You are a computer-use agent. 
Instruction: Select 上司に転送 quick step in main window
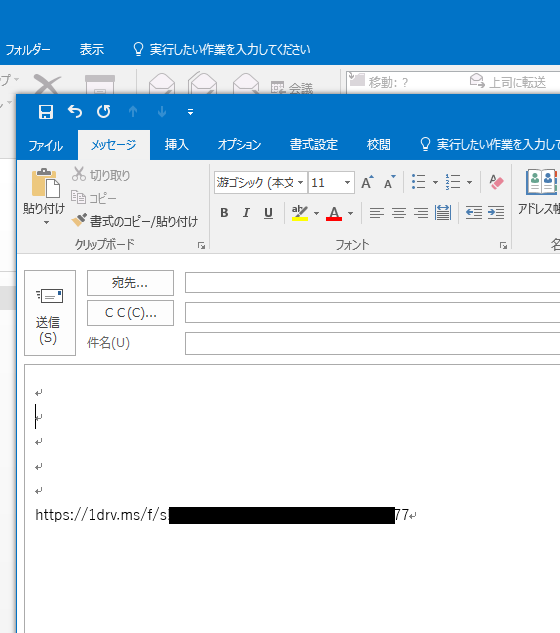[508, 82]
